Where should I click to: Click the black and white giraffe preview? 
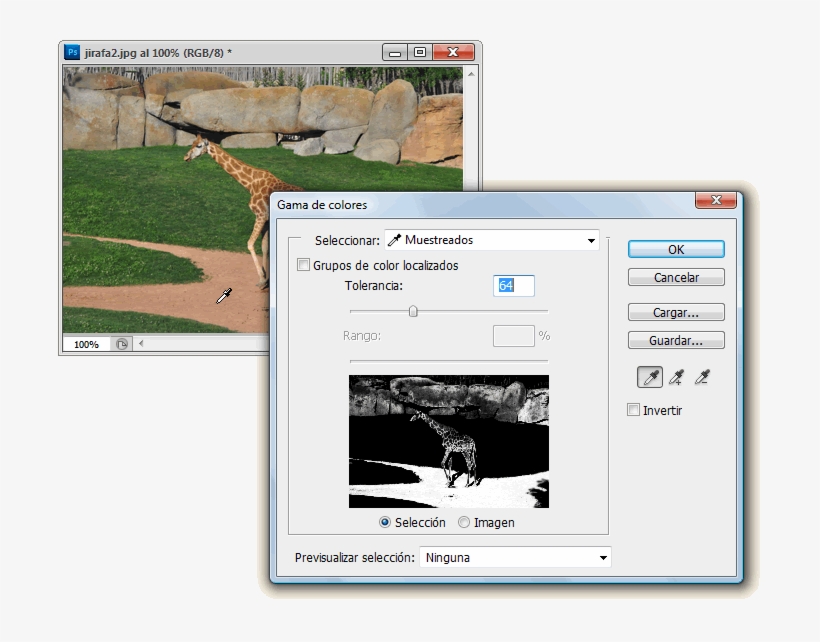[x=449, y=441]
